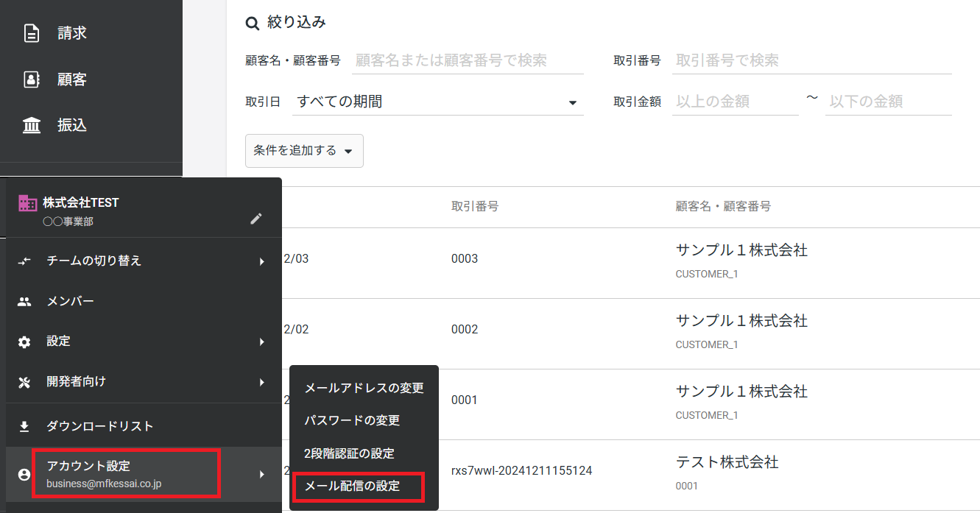980x513 pixels.
Task: Click the 顧客名・顧客番号 column header
Action: (x=723, y=207)
